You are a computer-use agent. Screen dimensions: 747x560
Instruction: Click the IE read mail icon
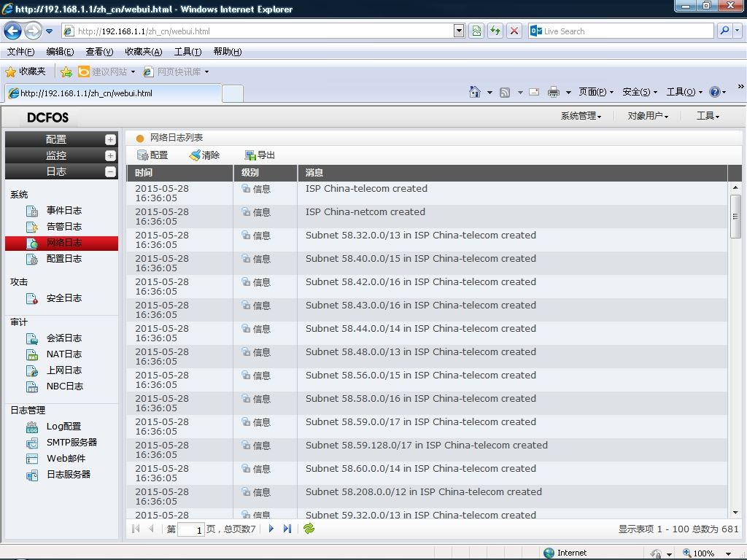coord(534,92)
